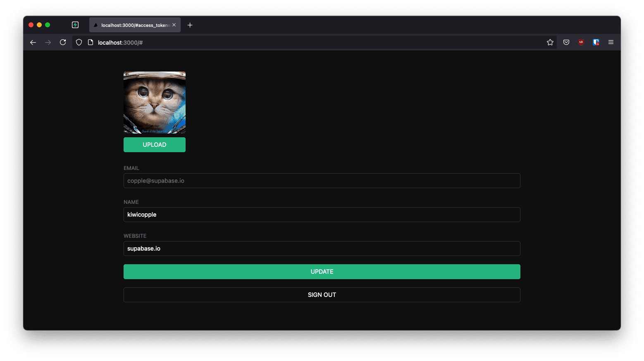
Task: Click the pinned Supabase tab icon
Action: click(75, 25)
